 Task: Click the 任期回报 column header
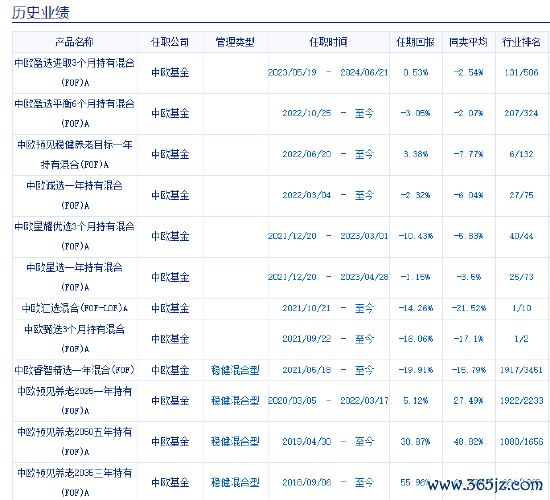[x=415, y=42]
